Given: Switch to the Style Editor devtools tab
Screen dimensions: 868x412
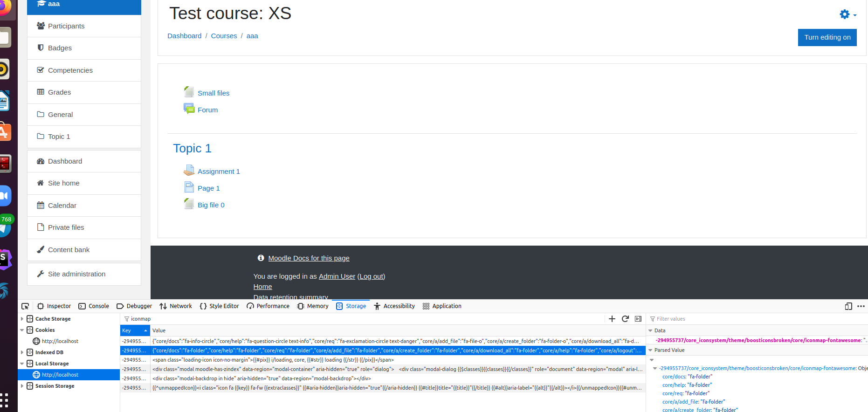Looking at the screenshot, I should click(x=219, y=306).
